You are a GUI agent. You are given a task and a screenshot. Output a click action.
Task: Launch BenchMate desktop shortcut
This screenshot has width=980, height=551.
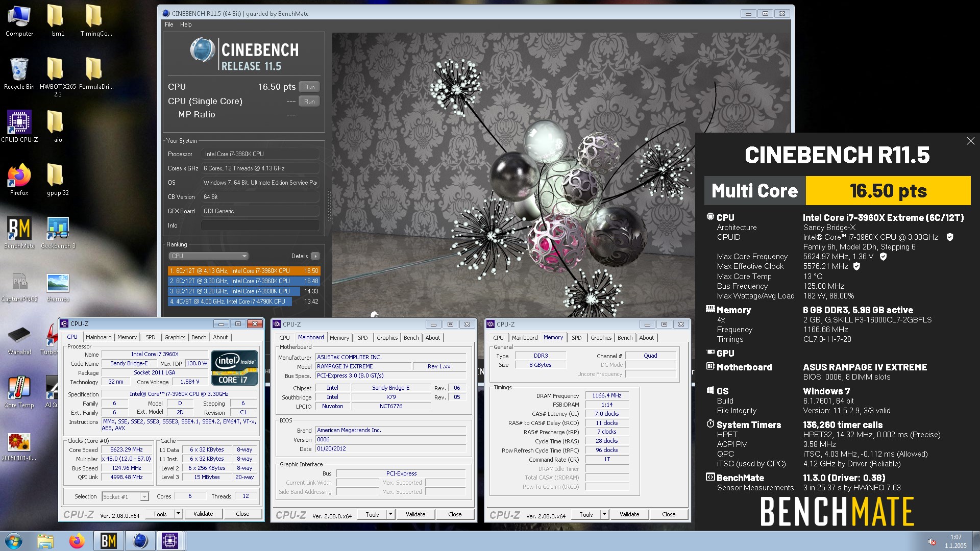[x=19, y=233]
